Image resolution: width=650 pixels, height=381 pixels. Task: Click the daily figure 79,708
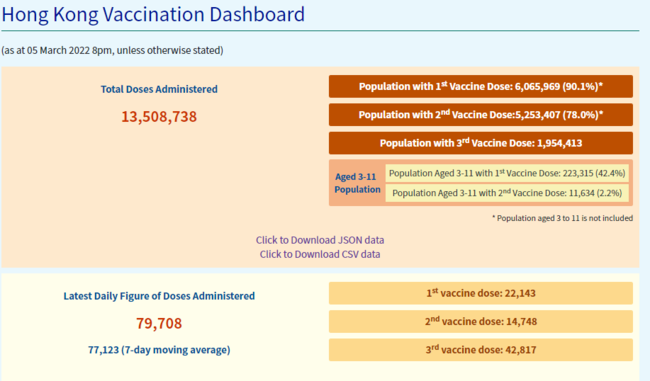(159, 323)
